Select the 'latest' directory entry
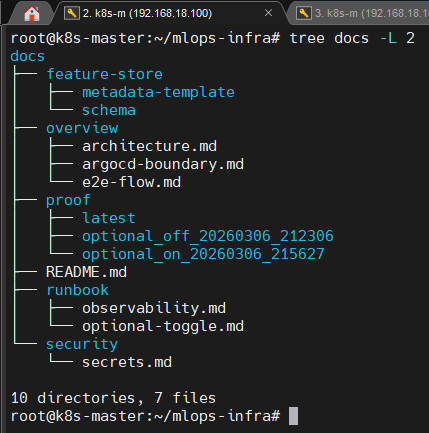The height and width of the screenshot is (433, 429). [109, 218]
